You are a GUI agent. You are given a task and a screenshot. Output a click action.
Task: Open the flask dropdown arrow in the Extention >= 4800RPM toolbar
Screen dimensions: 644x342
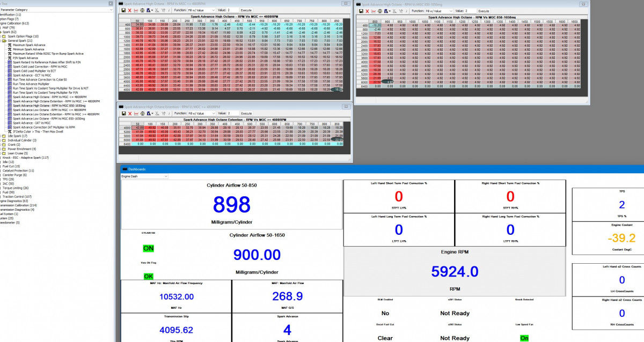152,113
